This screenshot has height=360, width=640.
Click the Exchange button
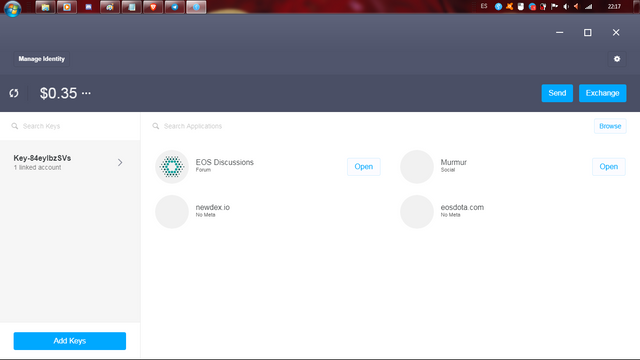click(x=602, y=93)
